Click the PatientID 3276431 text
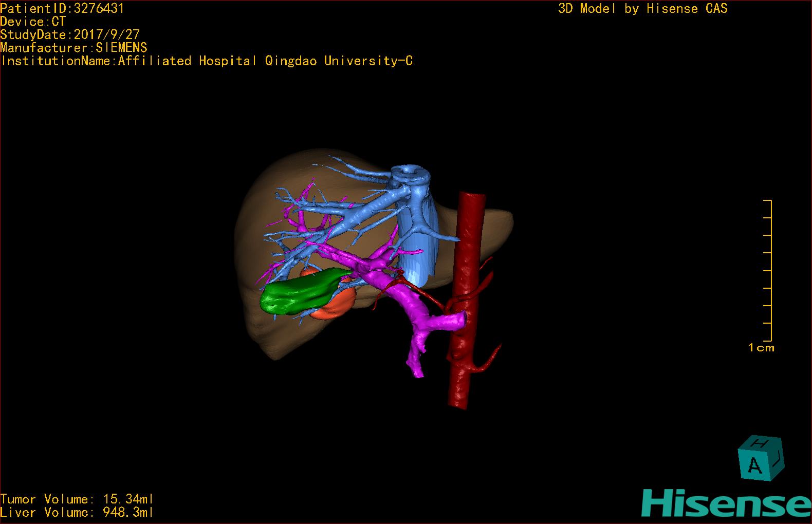Image resolution: width=812 pixels, height=524 pixels. (62, 8)
